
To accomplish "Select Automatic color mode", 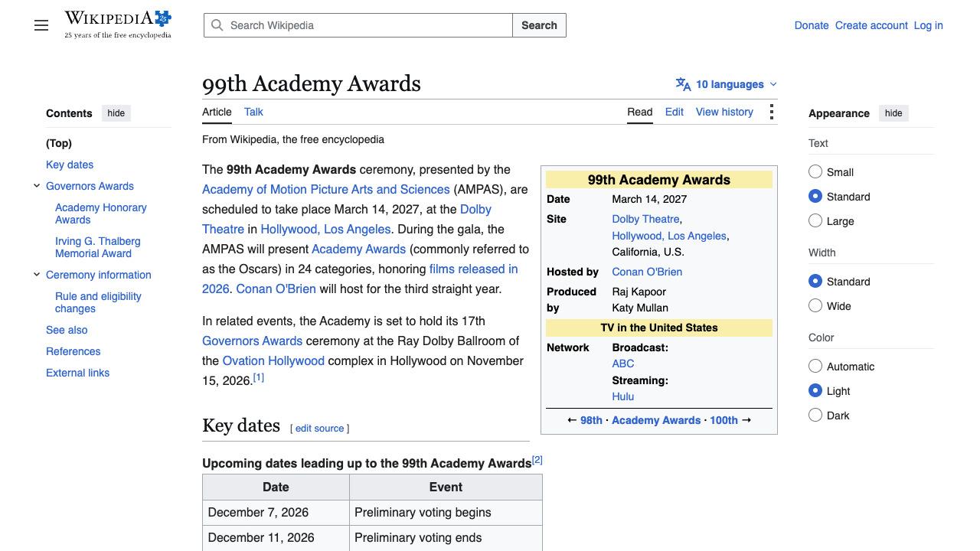I will [x=815, y=367].
